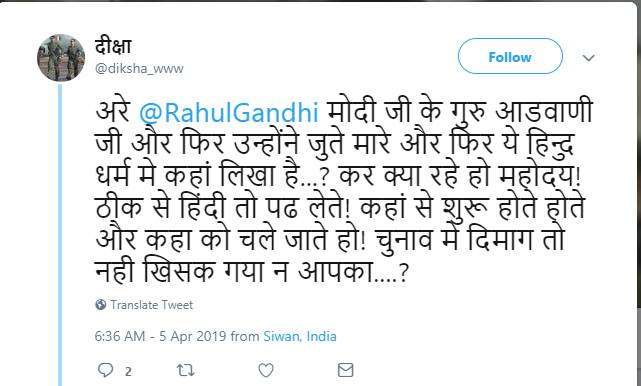Click the blue conversation thread line below avatar
The image size is (641, 386).
tap(60, 234)
